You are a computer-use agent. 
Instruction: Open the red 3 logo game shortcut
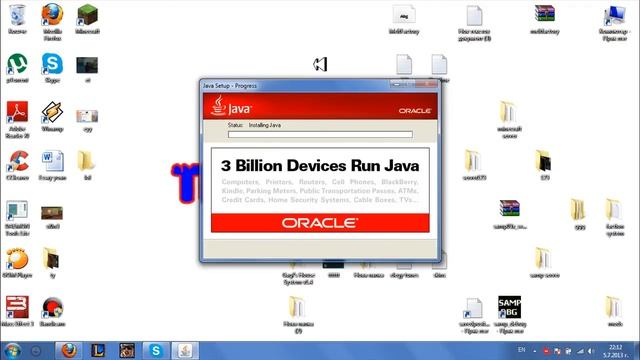coord(17,307)
